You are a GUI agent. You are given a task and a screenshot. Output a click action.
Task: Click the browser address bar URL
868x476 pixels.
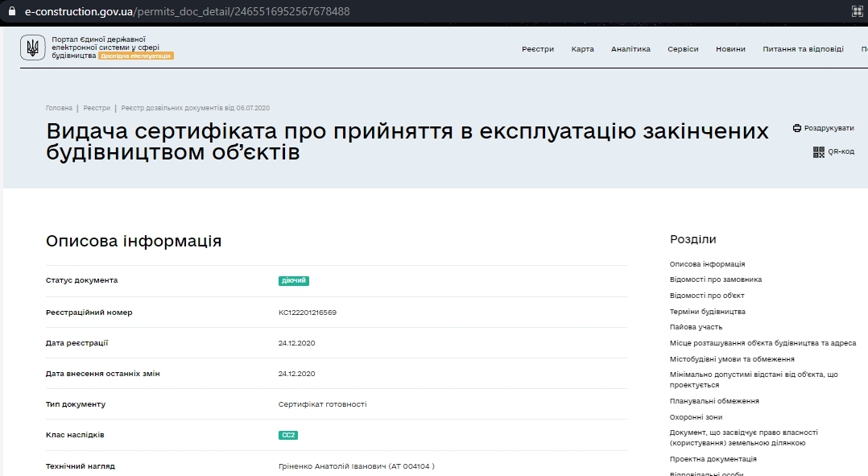[x=187, y=11]
